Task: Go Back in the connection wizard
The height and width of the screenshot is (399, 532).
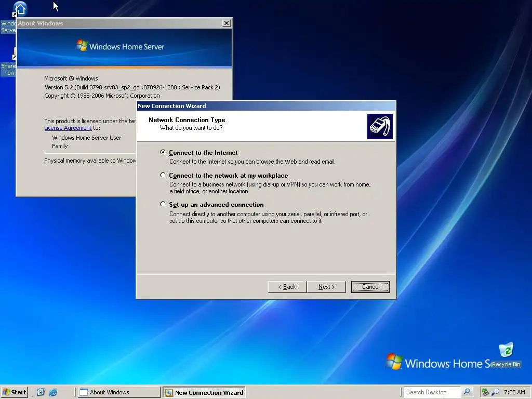Action: click(287, 287)
